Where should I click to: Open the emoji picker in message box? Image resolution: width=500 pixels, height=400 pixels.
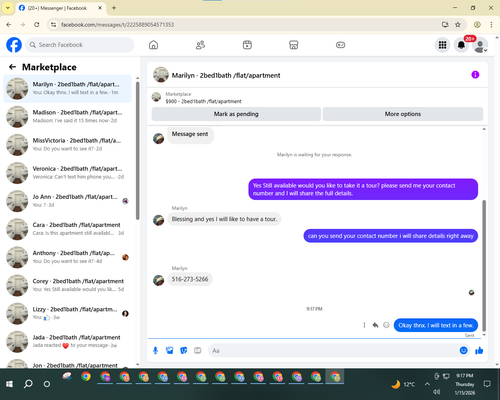(x=463, y=350)
